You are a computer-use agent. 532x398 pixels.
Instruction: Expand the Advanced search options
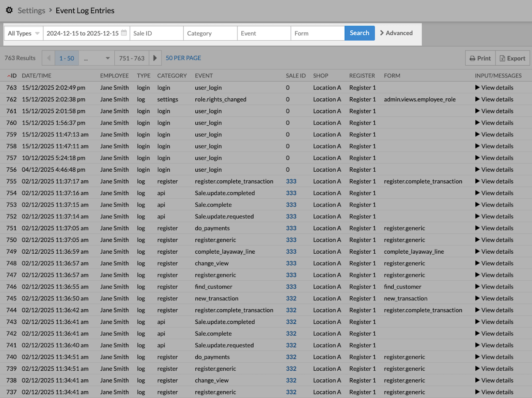[396, 33]
